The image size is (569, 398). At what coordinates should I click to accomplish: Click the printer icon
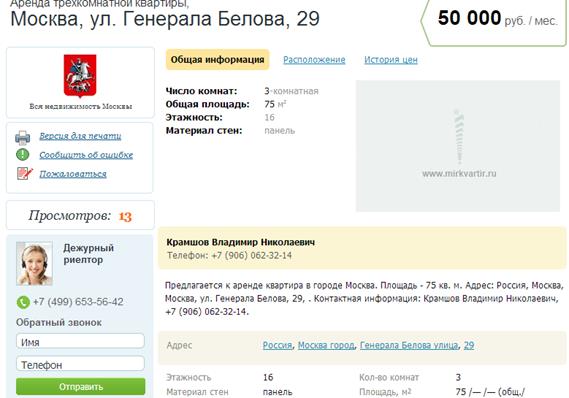pos(22,138)
